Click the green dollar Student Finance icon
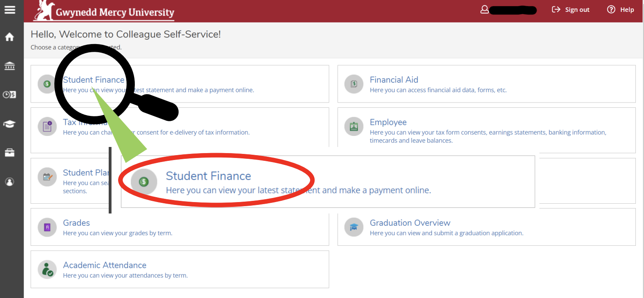Screen dimensions: 644x298 coord(47,84)
